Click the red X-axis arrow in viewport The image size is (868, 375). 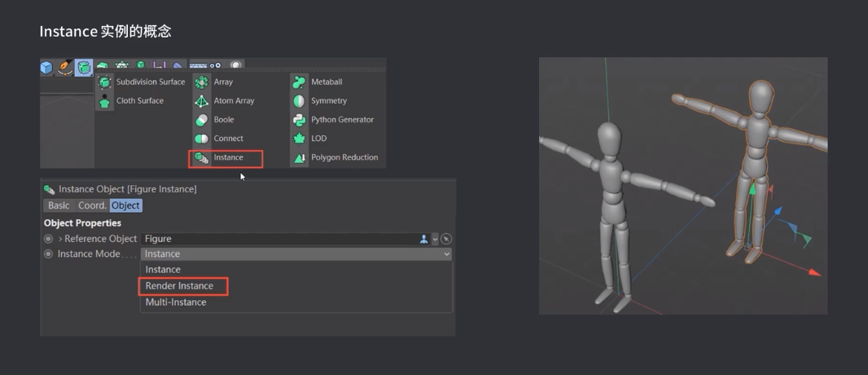pyautogui.click(x=813, y=272)
